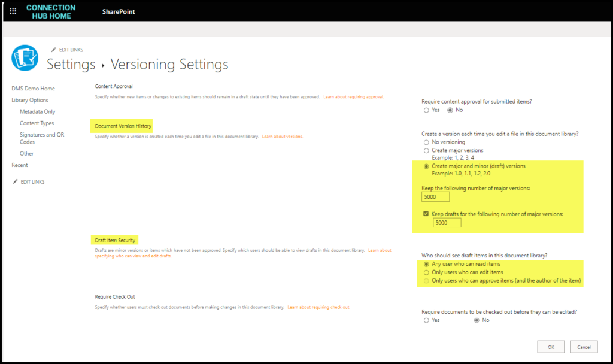Viewport: 613px width, 364px height.
Task: Open the Connection Hub Home title
Action: [x=51, y=12]
